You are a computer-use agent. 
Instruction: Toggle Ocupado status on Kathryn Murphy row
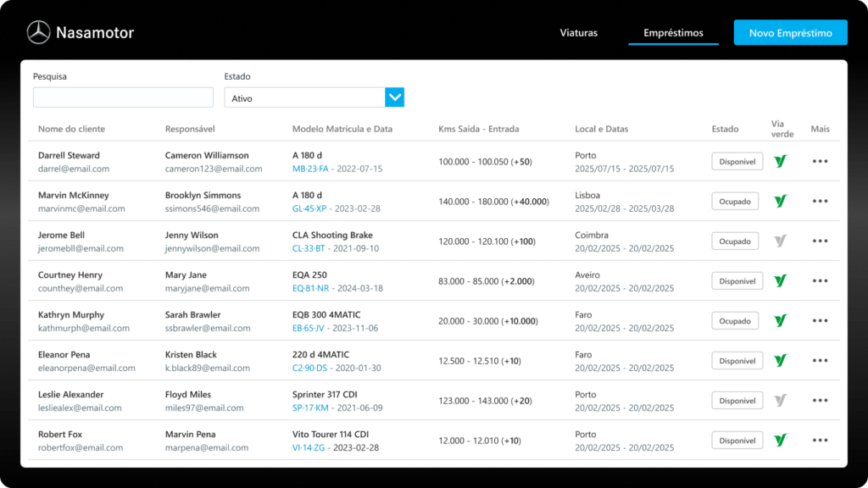[x=735, y=321]
